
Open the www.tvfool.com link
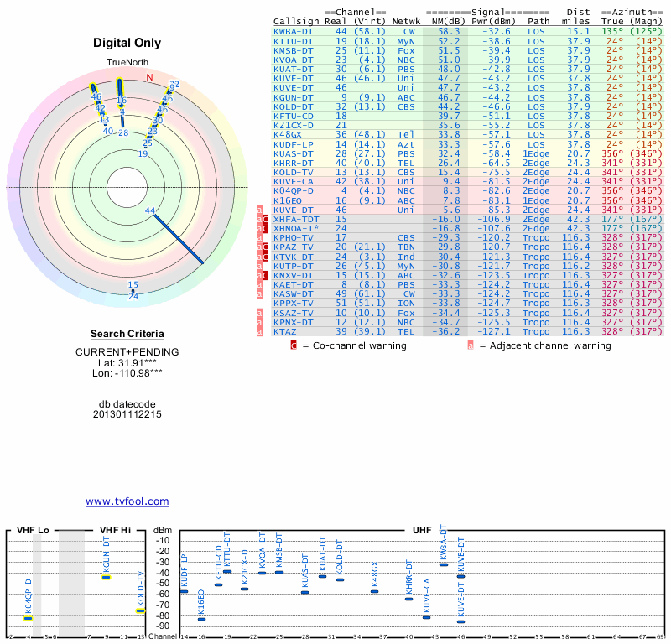coord(127,501)
